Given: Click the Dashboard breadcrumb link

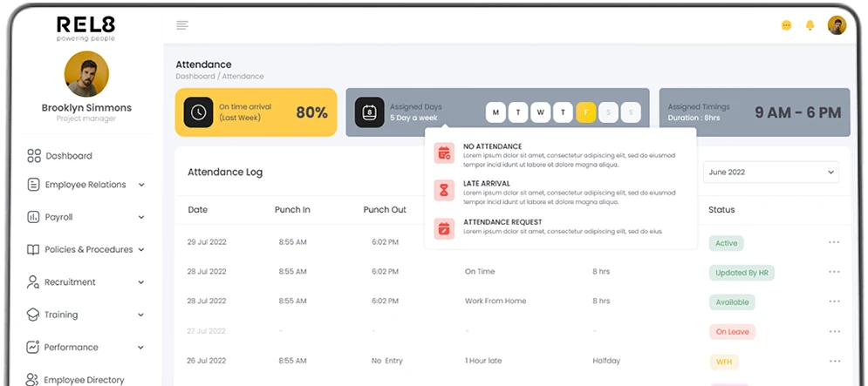Looking at the screenshot, I should (195, 77).
